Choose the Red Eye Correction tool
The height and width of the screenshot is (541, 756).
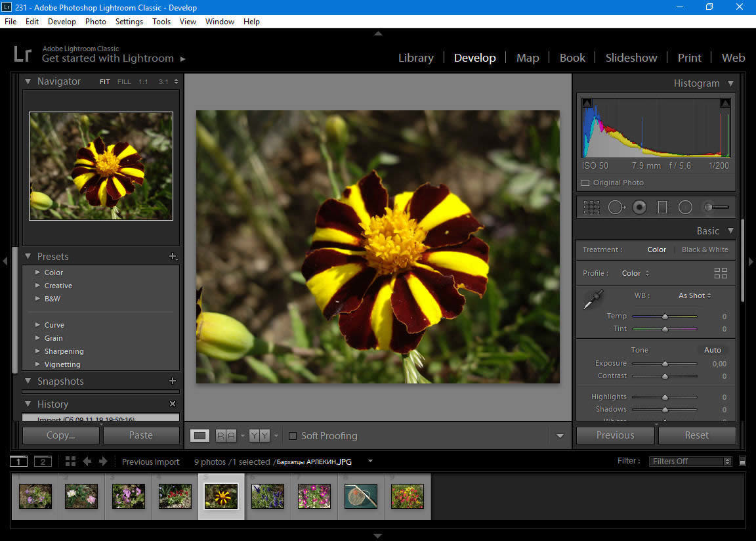639,207
